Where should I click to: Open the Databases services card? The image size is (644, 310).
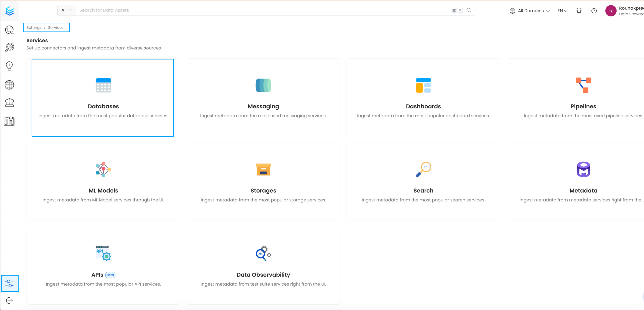click(x=103, y=98)
